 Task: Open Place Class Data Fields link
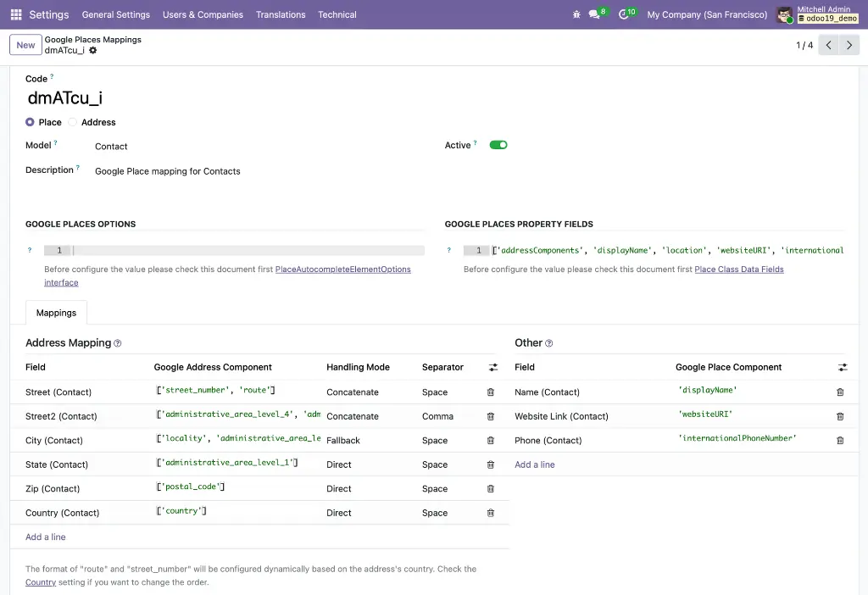(x=739, y=269)
